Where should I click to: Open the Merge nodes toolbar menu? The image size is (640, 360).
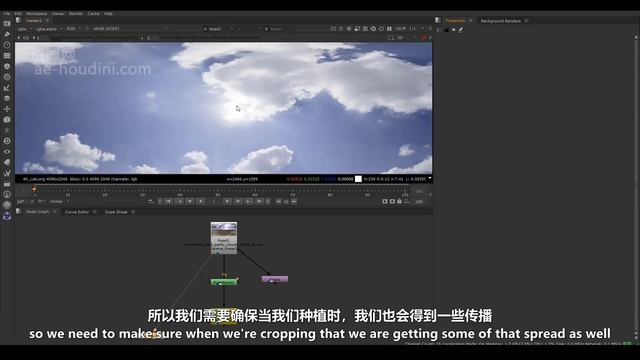[7, 98]
